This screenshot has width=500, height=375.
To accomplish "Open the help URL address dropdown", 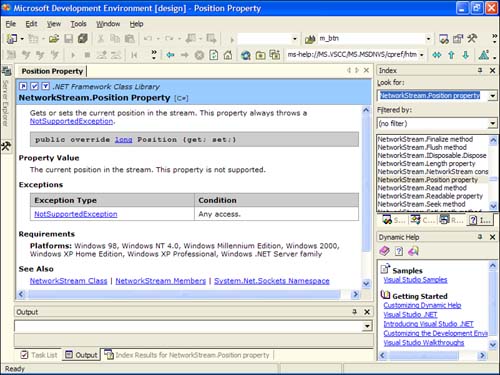I will click(x=422, y=55).
